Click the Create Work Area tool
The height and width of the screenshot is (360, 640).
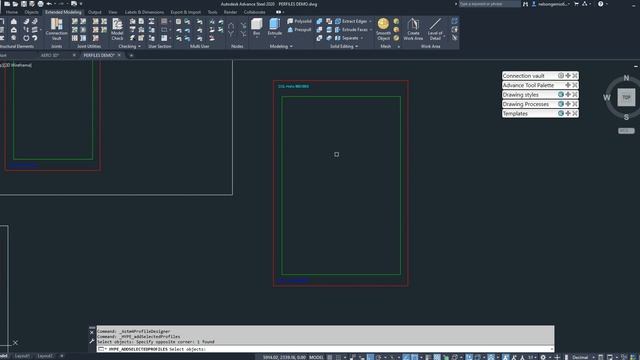(413, 29)
